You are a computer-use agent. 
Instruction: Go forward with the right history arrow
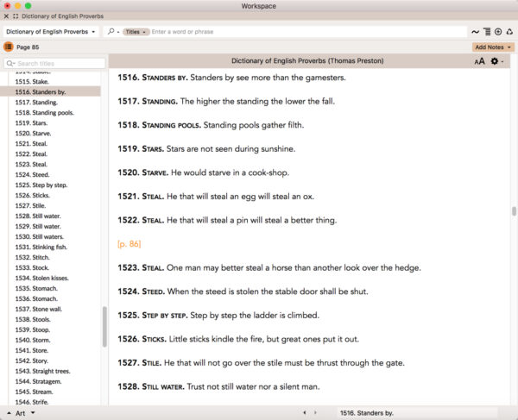click(x=315, y=413)
